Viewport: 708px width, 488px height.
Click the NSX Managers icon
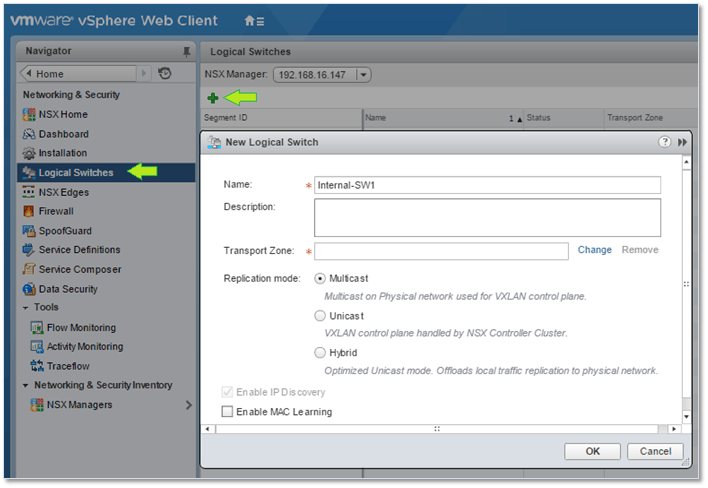(x=37, y=405)
